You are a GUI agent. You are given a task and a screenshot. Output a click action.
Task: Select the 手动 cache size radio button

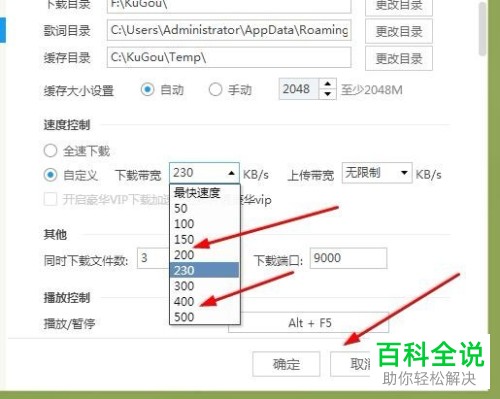coord(215,90)
